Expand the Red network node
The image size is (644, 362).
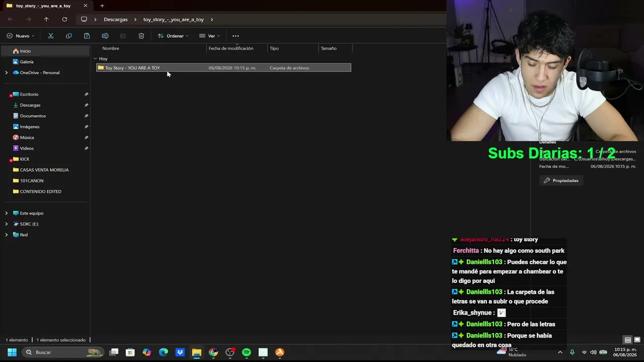(x=7, y=235)
